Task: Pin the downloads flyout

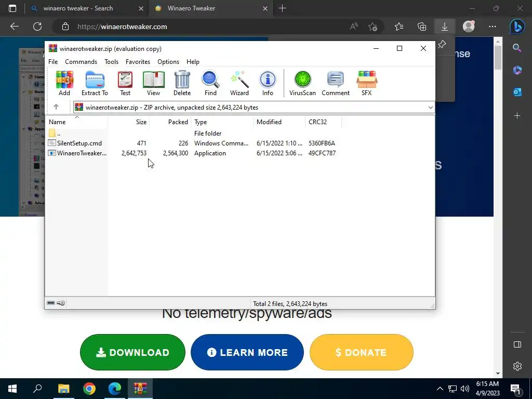Action: (x=442, y=45)
